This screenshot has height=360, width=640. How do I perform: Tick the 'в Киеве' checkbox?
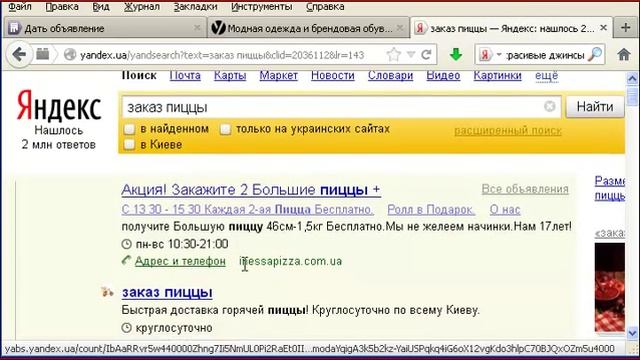(129, 144)
